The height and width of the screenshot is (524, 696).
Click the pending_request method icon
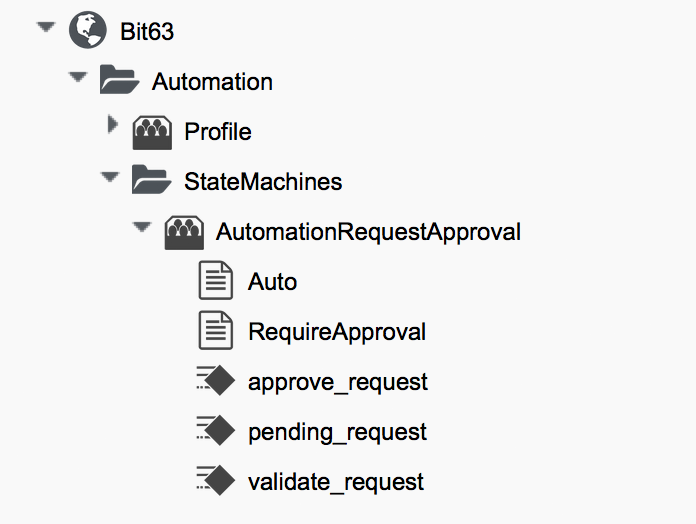216,431
